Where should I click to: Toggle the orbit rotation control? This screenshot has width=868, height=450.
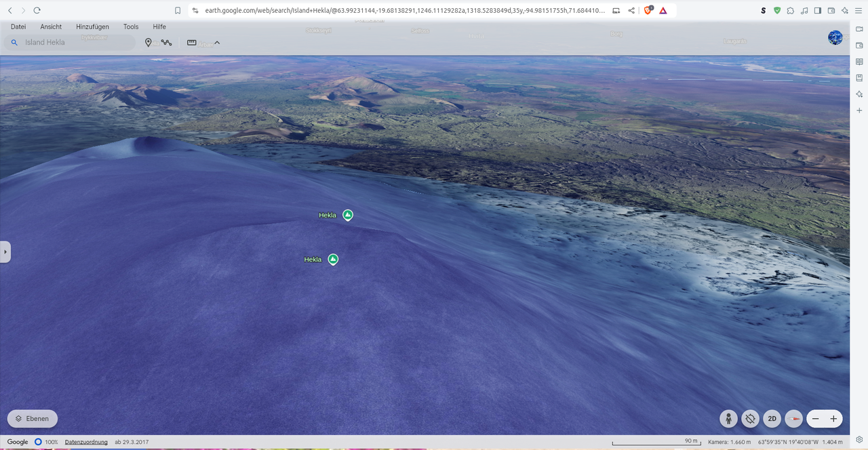(750, 419)
